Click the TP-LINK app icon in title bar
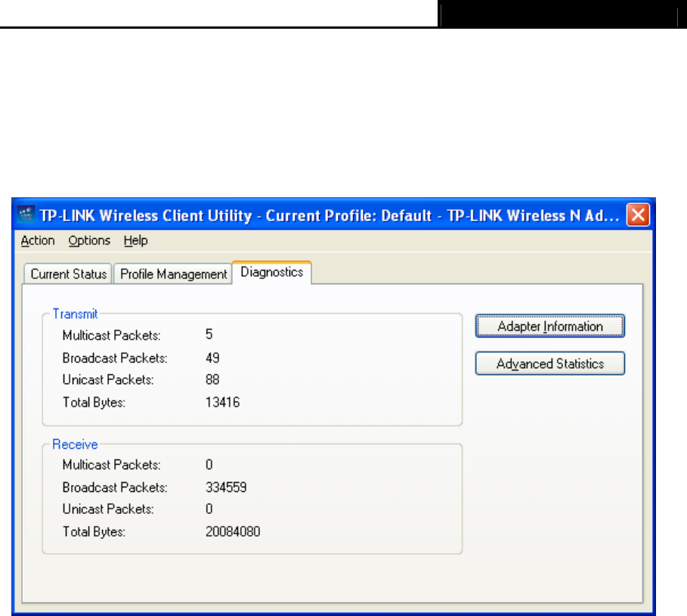 26,215
